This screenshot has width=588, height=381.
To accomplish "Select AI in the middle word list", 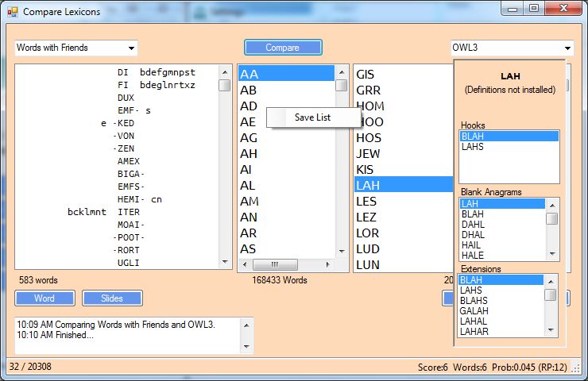I will (287, 170).
